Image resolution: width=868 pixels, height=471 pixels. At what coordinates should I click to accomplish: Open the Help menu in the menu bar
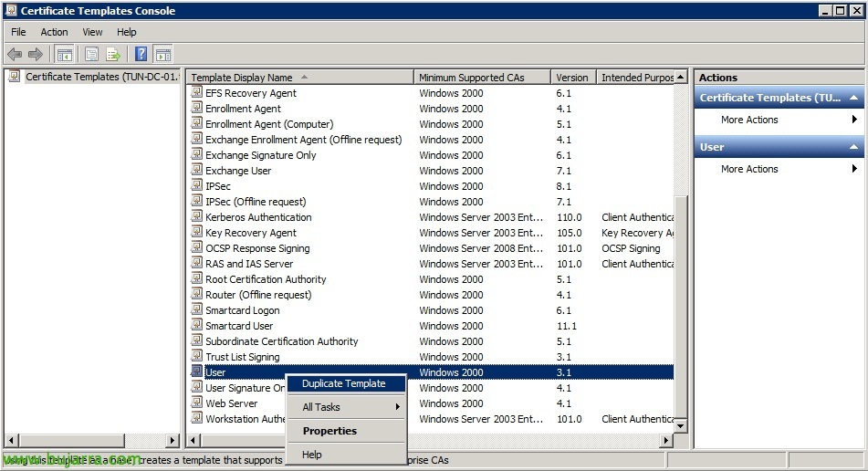tap(126, 32)
